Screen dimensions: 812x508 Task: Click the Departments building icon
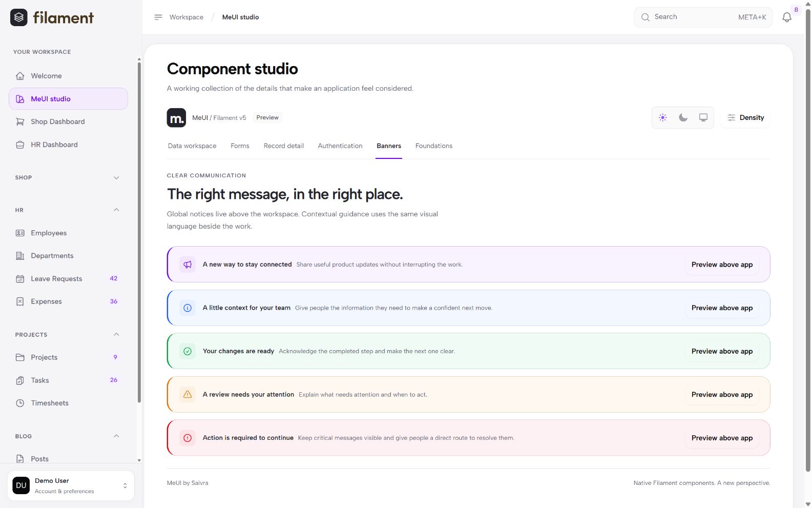coord(20,256)
